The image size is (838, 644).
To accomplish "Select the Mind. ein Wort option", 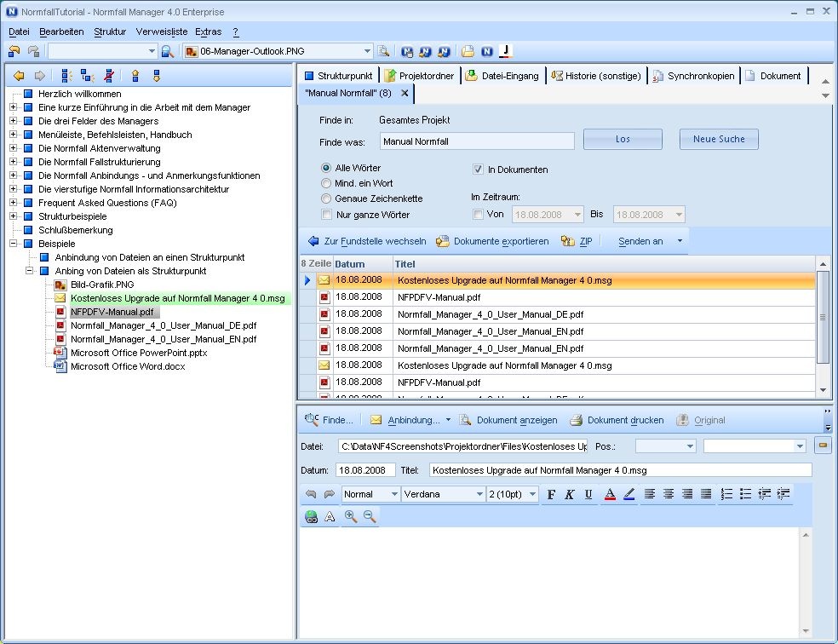I will point(326,183).
